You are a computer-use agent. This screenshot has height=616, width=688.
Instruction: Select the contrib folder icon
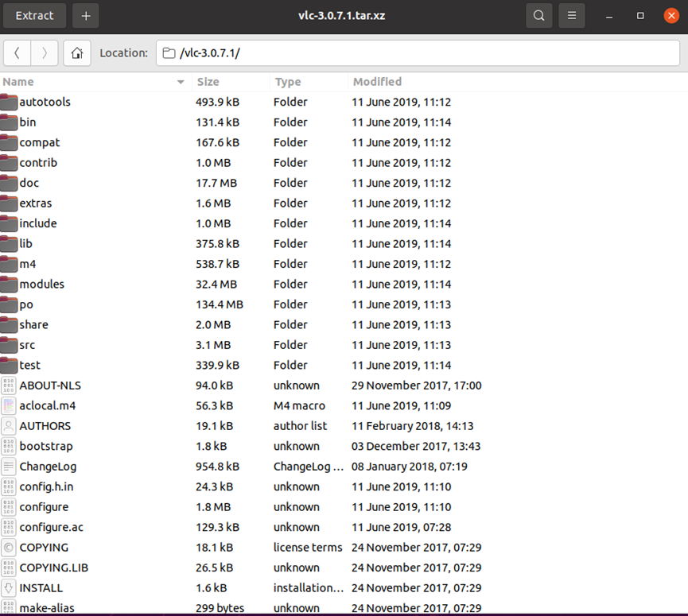(x=9, y=163)
